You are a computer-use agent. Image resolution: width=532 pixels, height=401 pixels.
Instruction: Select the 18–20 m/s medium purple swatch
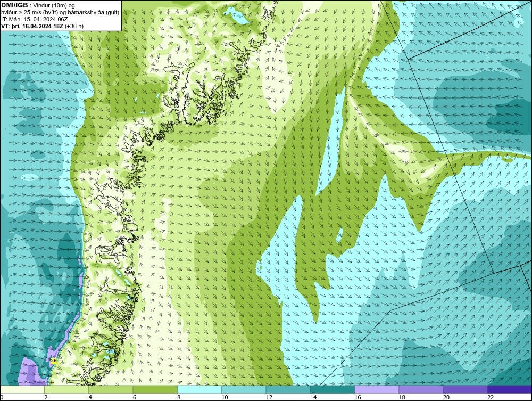pyautogui.click(x=421, y=389)
